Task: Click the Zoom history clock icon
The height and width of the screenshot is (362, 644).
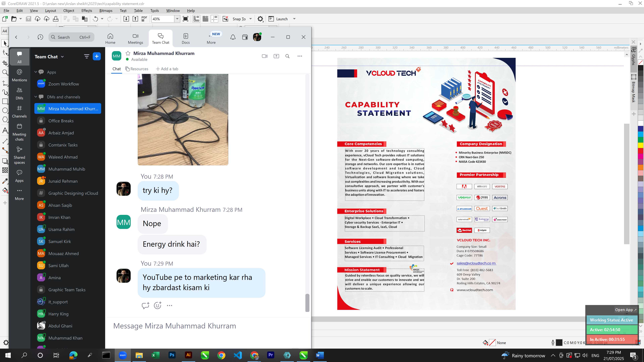Action: (40, 37)
